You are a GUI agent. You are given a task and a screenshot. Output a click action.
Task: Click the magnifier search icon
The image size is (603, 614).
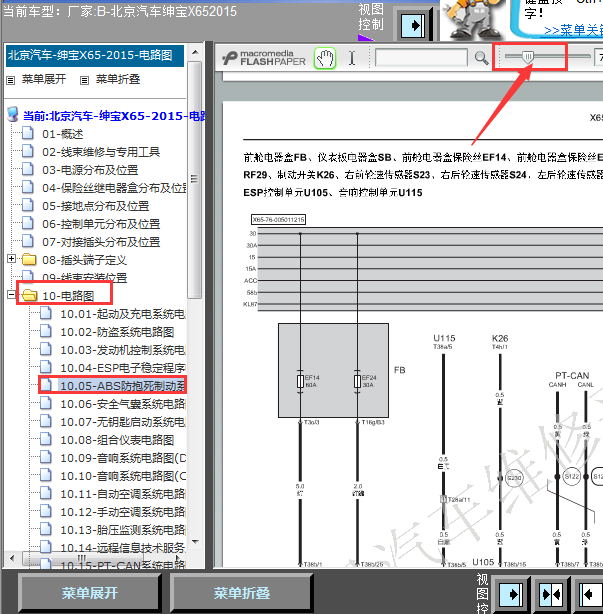pos(481,58)
